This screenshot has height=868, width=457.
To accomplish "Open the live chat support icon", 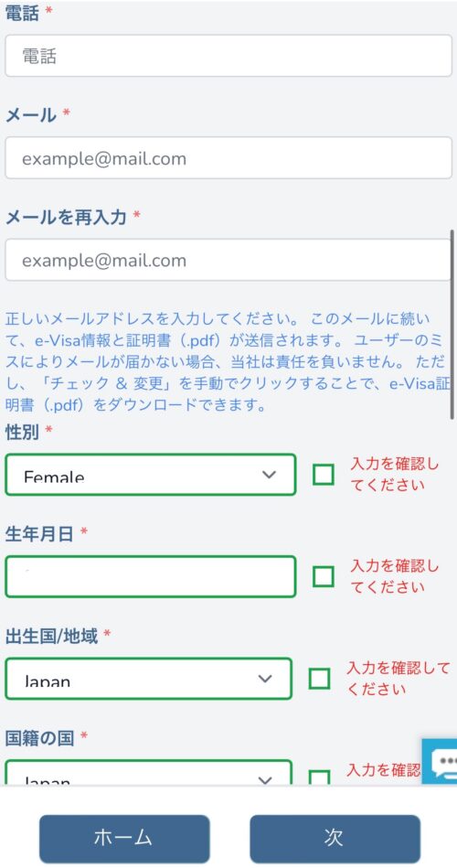I will coord(441,760).
